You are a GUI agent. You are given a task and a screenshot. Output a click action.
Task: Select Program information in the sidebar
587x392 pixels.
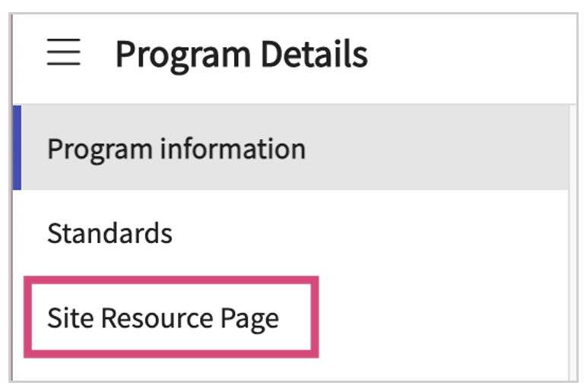176,149
